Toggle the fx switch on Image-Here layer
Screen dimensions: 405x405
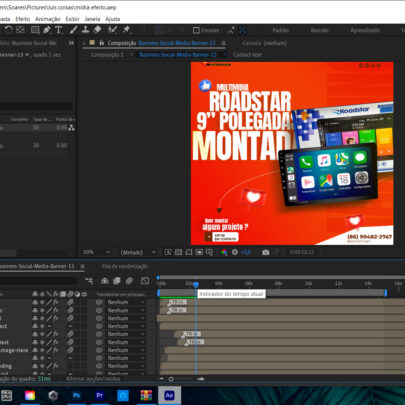[55, 350]
